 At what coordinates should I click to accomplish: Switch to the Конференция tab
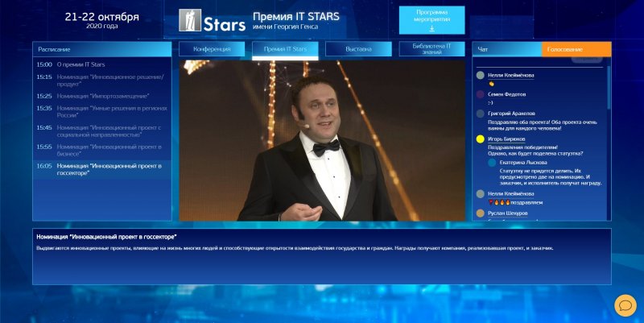[x=212, y=49]
